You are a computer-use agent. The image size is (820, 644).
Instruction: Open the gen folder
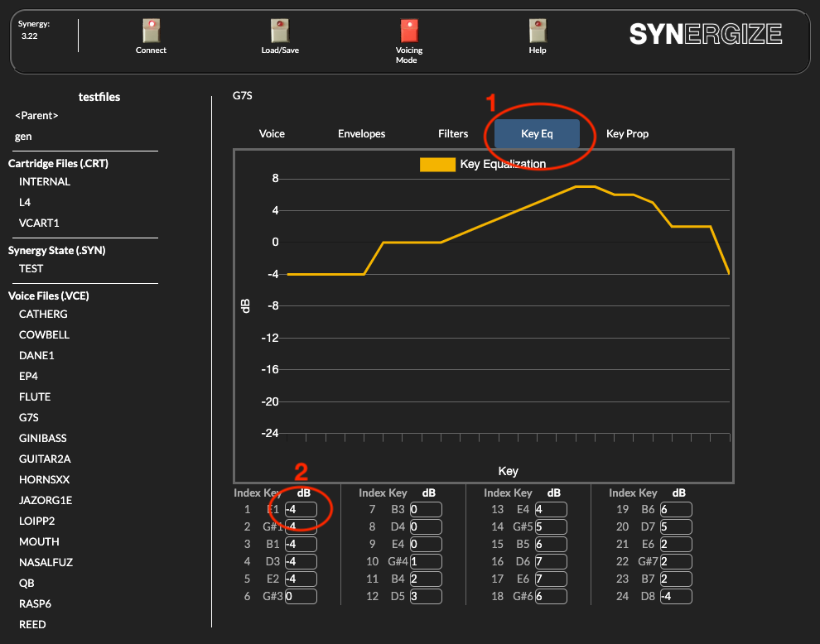[x=23, y=137]
